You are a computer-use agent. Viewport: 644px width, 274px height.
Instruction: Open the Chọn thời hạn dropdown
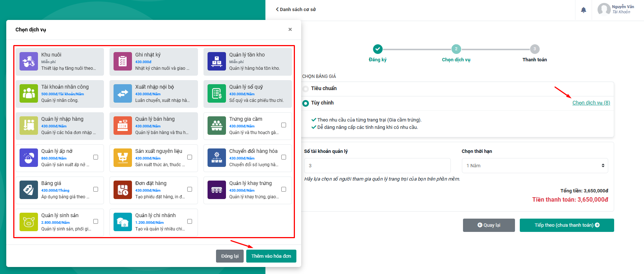(x=535, y=165)
